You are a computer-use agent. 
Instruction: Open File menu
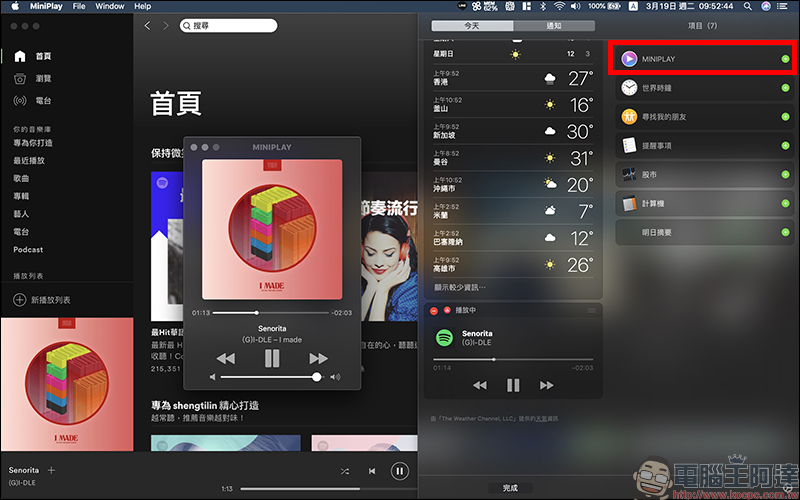[x=79, y=6]
